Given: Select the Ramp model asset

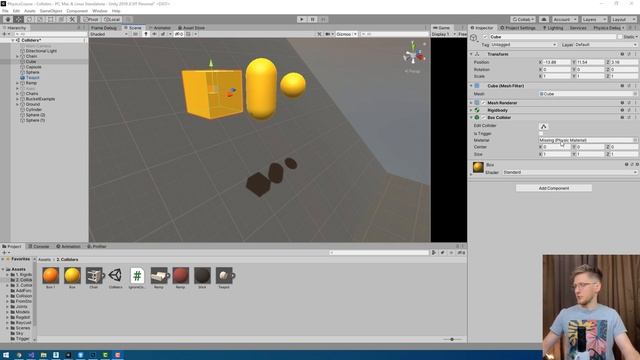Looking at the screenshot, I should (x=159, y=276).
